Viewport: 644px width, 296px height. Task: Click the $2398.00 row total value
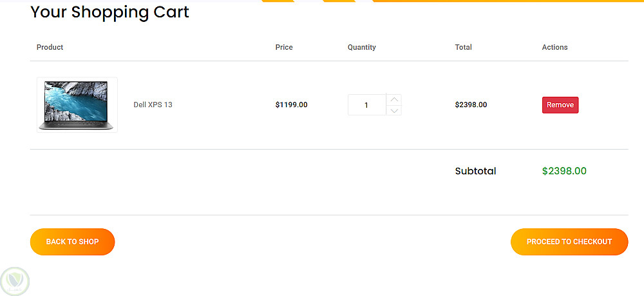[x=471, y=104]
